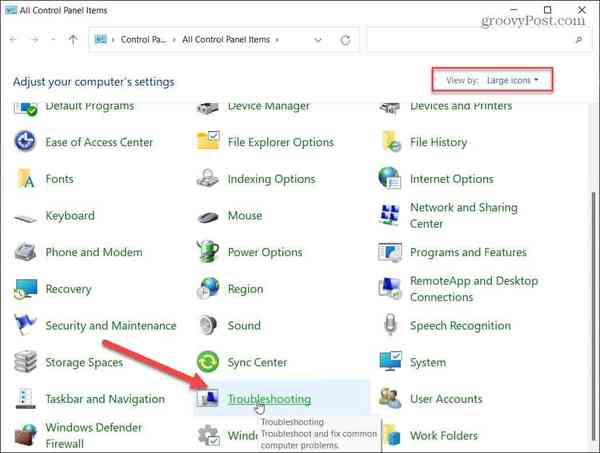The height and width of the screenshot is (453, 600).
Task: Click the Mouse icon
Action: pyautogui.click(x=208, y=217)
